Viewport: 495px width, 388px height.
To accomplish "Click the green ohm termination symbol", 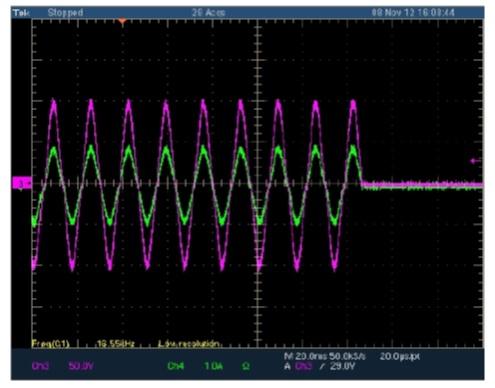I will click(246, 366).
